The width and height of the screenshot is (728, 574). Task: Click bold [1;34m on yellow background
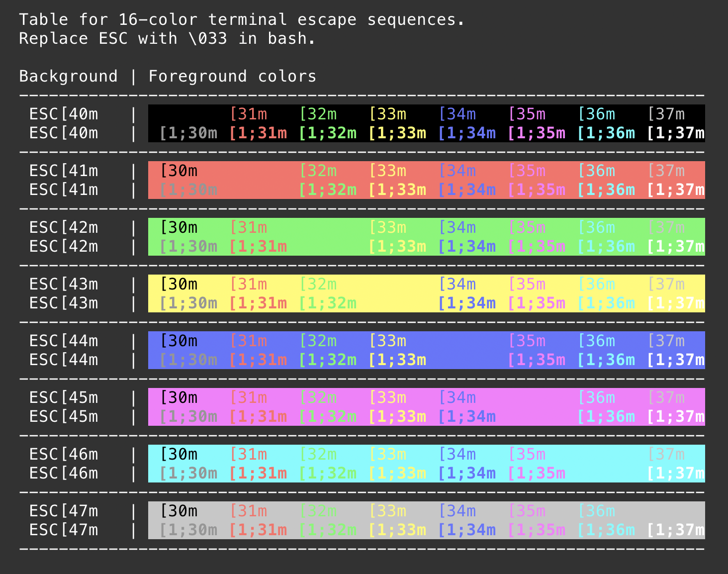pyautogui.click(x=466, y=303)
